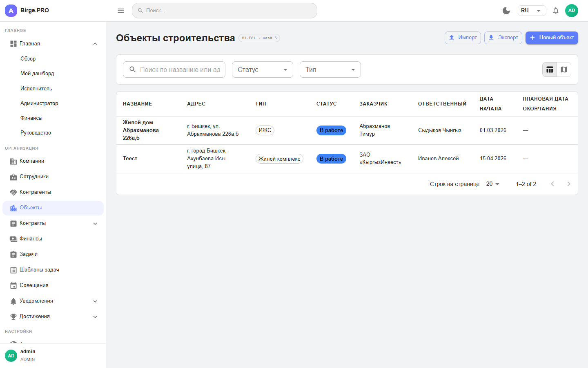Viewport: 588px width, 368px height.
Task: Switch to map view of objects
Action: (x=564, y=70)
